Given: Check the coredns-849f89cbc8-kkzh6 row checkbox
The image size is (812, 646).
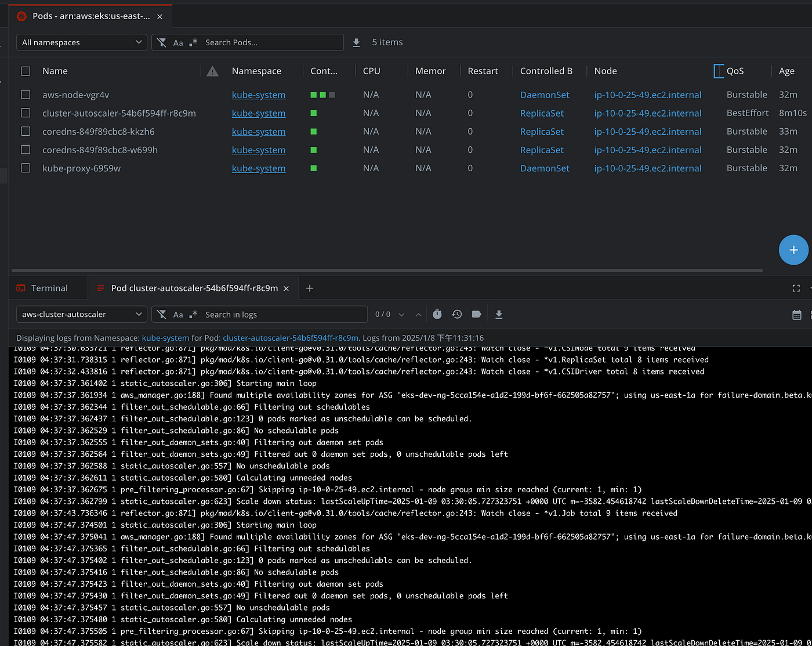Looking at the screenshot, I should pyautogui.click(x=26, y=132).
